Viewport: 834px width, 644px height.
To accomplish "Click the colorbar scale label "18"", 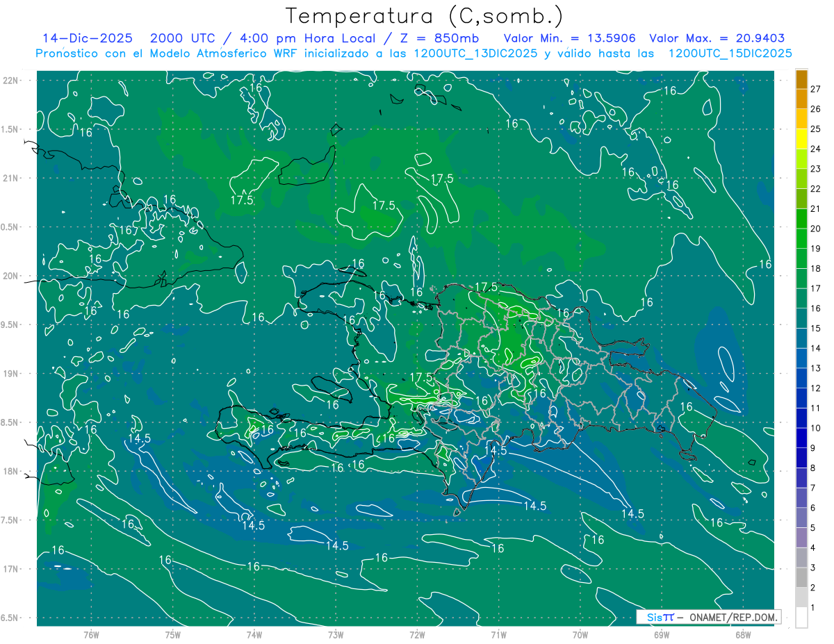I will click(815, 268).
